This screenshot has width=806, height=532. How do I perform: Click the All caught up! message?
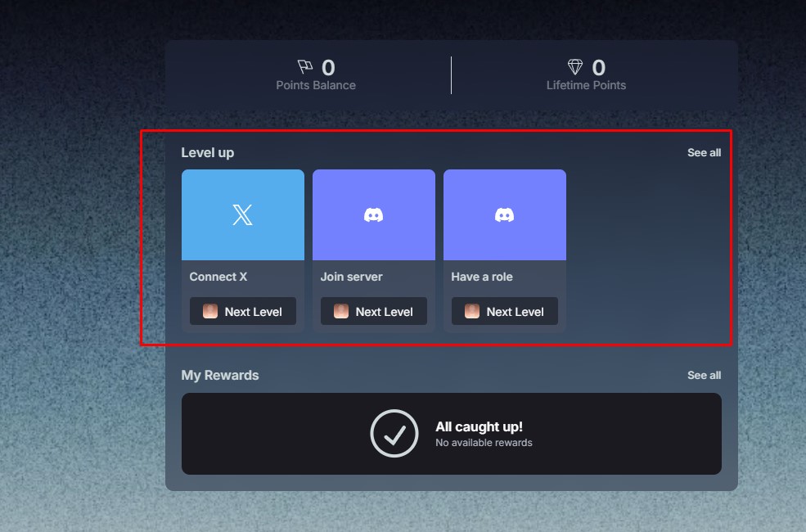479,426
